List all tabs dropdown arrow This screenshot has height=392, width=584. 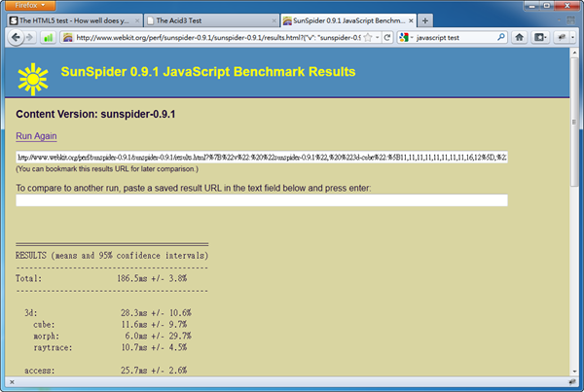coord(559,20)
